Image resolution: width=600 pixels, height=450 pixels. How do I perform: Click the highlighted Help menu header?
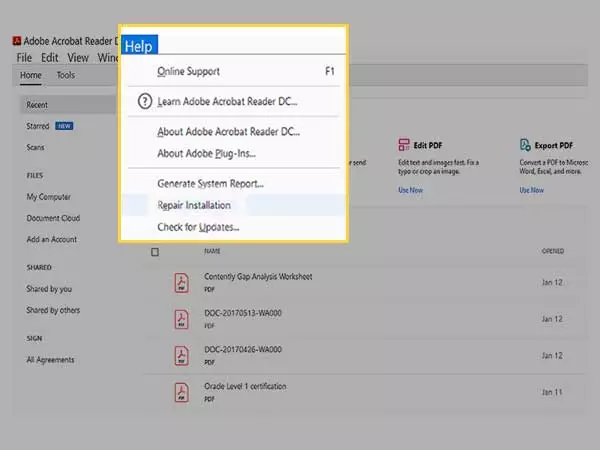coord(139,44)
